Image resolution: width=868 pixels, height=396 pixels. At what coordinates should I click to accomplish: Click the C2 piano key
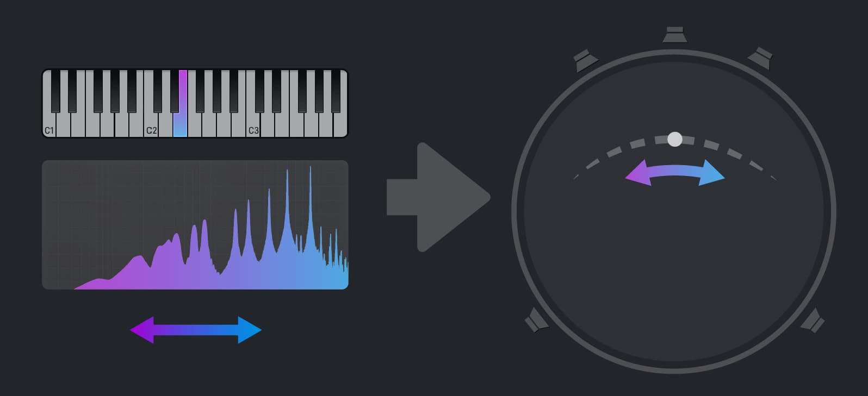click(151, 125)
